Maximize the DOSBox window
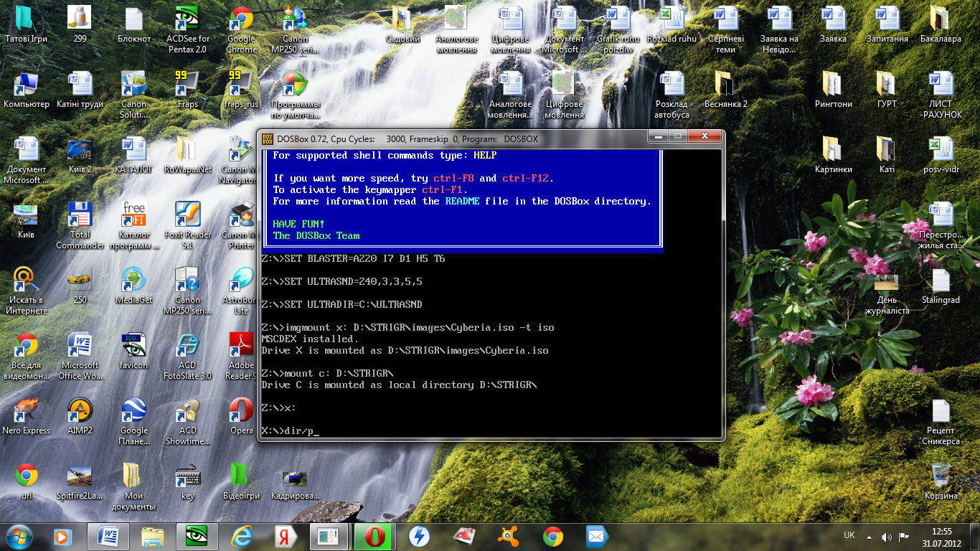The image size is (980, 551). coord(678,136)
